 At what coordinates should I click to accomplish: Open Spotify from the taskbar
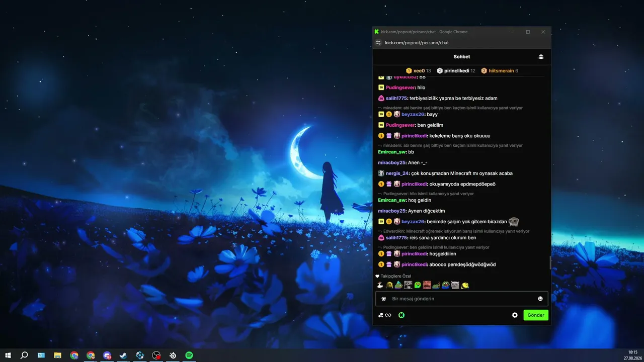189,355
